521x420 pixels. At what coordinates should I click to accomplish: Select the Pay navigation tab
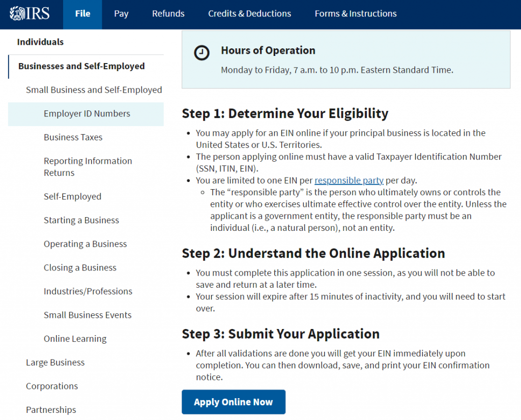click(x=121, y=14)
